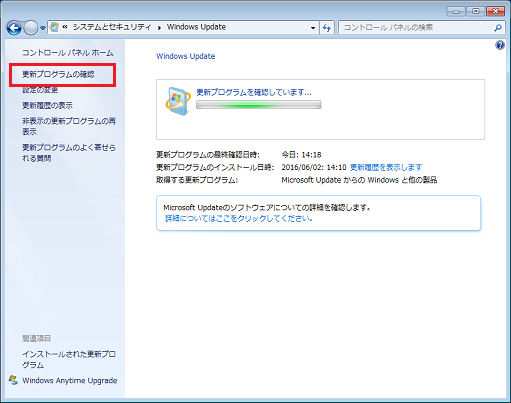Image resolution: width=511 pixels, height=403 pixels.
Task: Go back with the blue arrow button
Action: point(14,28)
